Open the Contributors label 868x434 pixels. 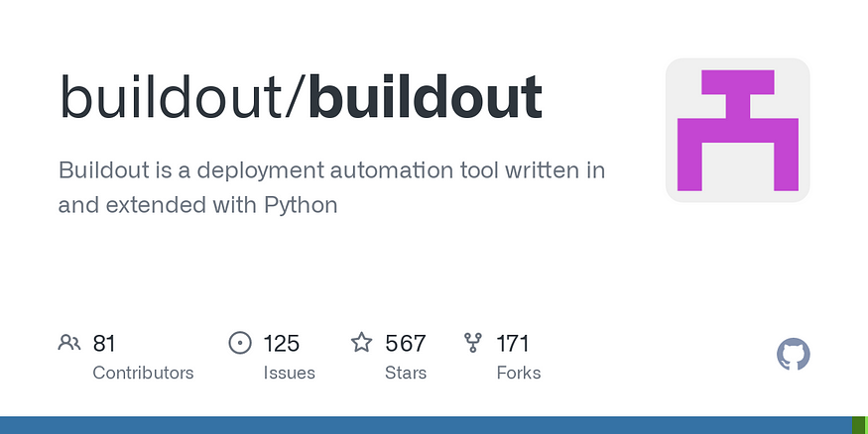143,373
